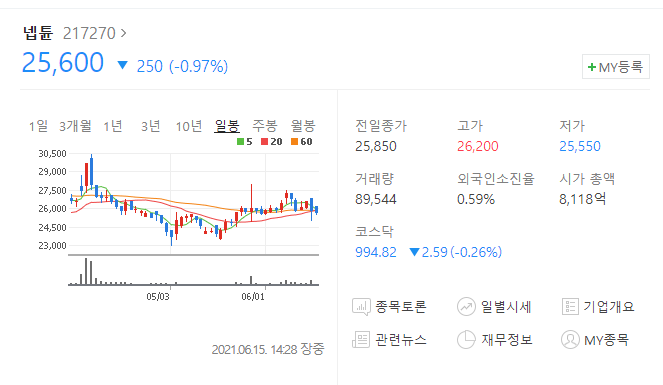Click the 관련뉴스 text link
This screenshot has height=385, width=663.
point(400,340)
